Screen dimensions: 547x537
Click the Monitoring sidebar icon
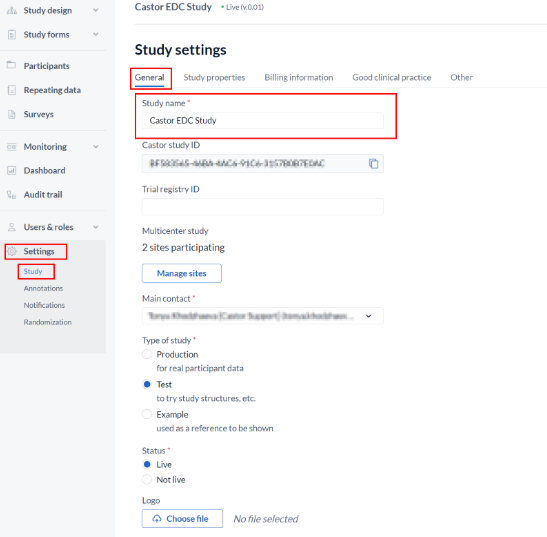pos(12,147)
